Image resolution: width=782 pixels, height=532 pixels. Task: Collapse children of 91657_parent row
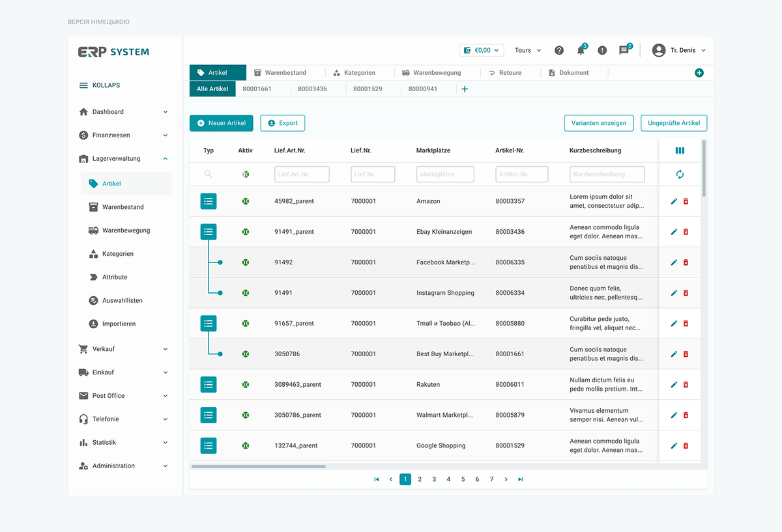(x=209, y=323)
